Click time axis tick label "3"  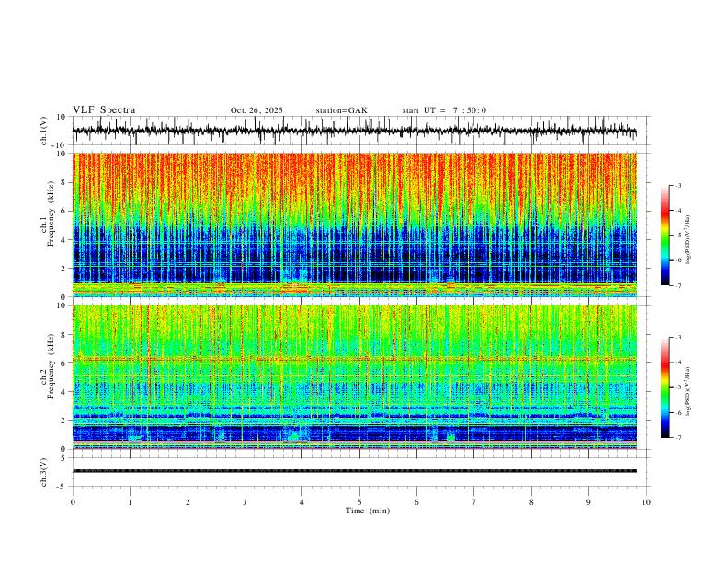[245, 502]
